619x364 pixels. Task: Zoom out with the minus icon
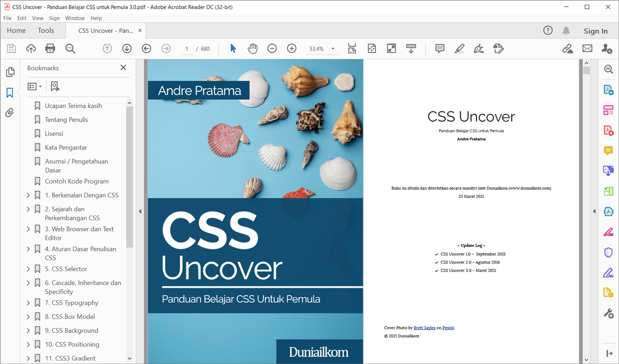[272, 48]
